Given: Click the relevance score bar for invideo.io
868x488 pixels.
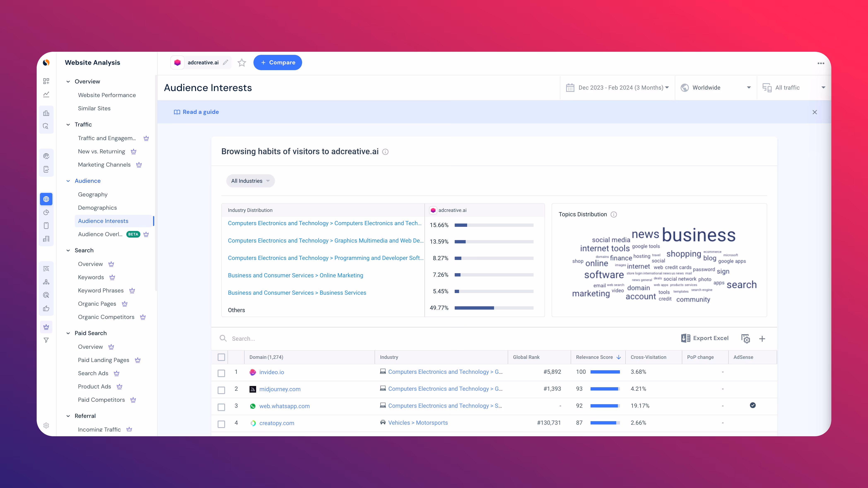Looking at the screenshot, I should [x=605, y=372].
